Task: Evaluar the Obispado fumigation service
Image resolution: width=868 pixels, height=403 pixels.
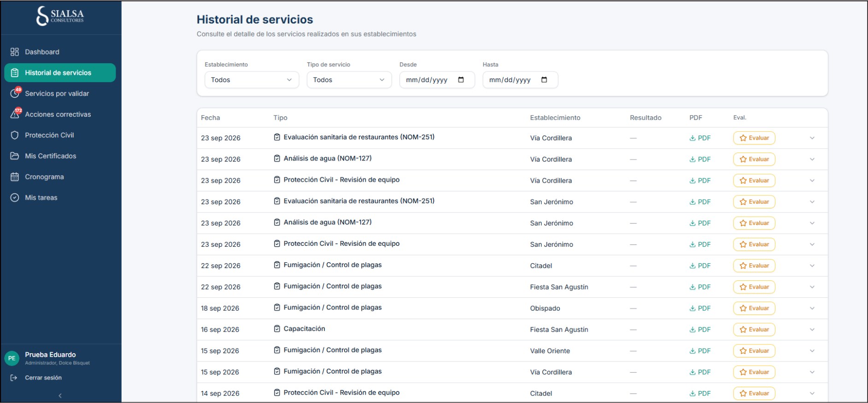Action: pyautogui.click(x=754, y=308)
